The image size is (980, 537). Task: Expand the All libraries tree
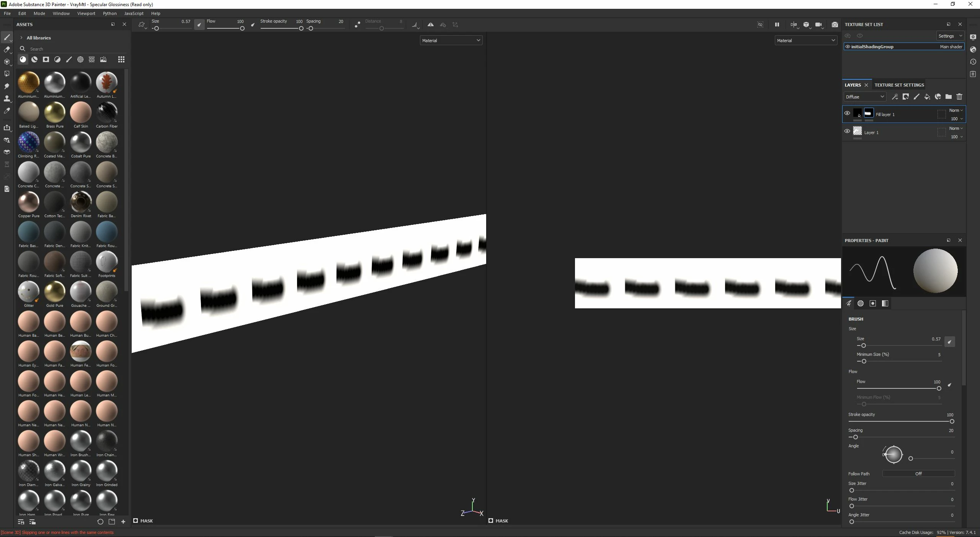(21, 38)
